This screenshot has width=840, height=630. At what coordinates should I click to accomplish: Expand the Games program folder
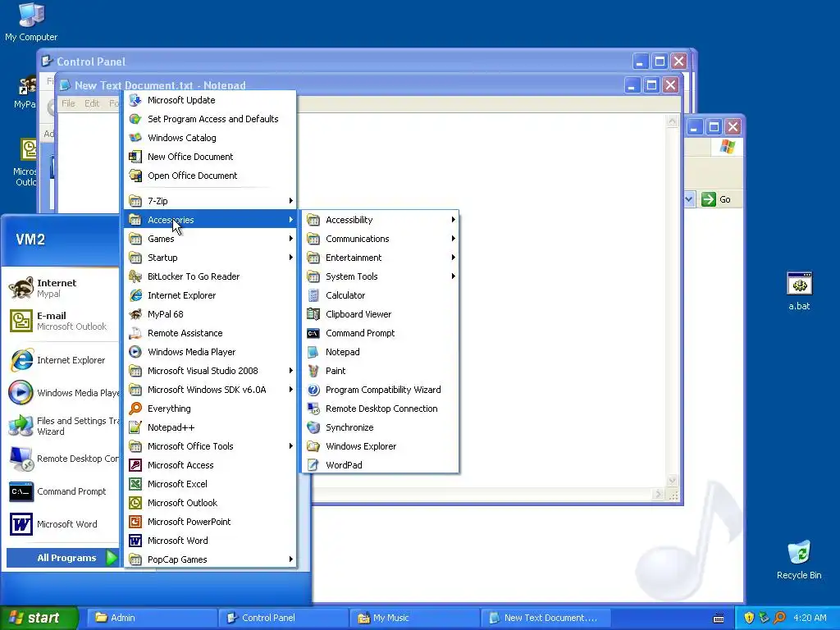pyautogui.click(x=210, y=239)
